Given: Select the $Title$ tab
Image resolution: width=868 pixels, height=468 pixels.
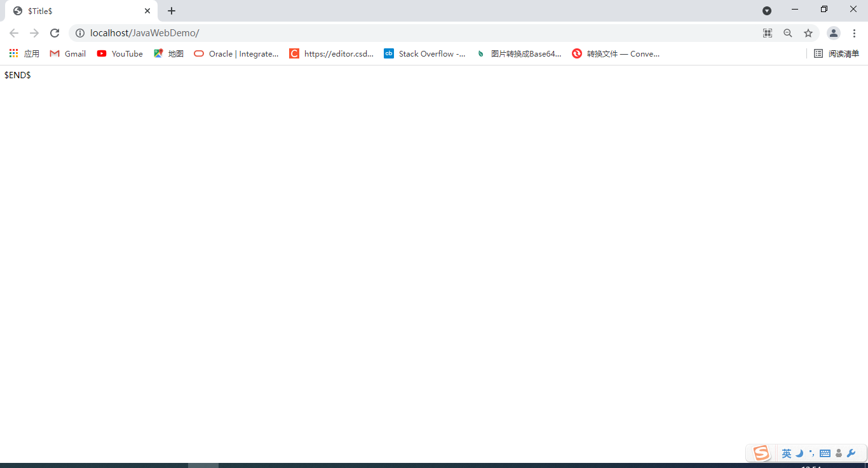Looking at the screenshot, I should [x=81, y=11].
